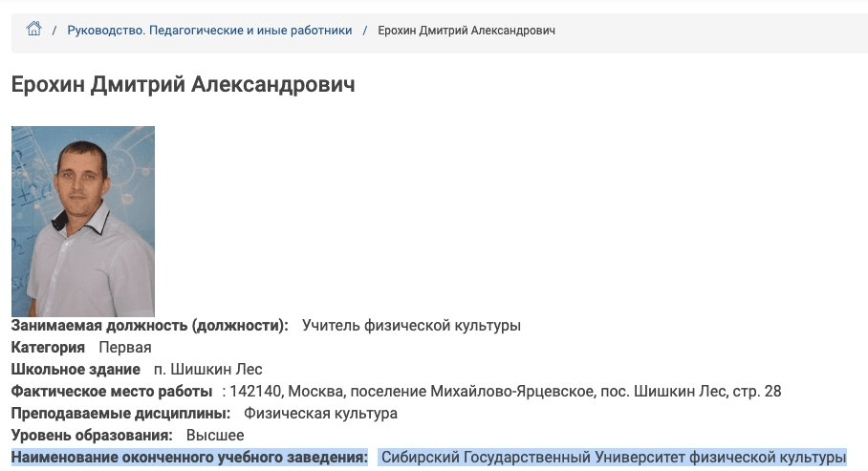Click the 'Ерохин Дмитрий Александрович' breadcrumb item
Screen dimensions: 868x471
click(467, 31)
